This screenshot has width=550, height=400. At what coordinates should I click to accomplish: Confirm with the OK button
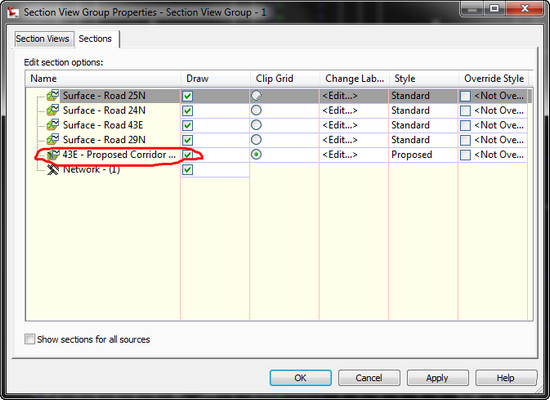coord(301,378)
